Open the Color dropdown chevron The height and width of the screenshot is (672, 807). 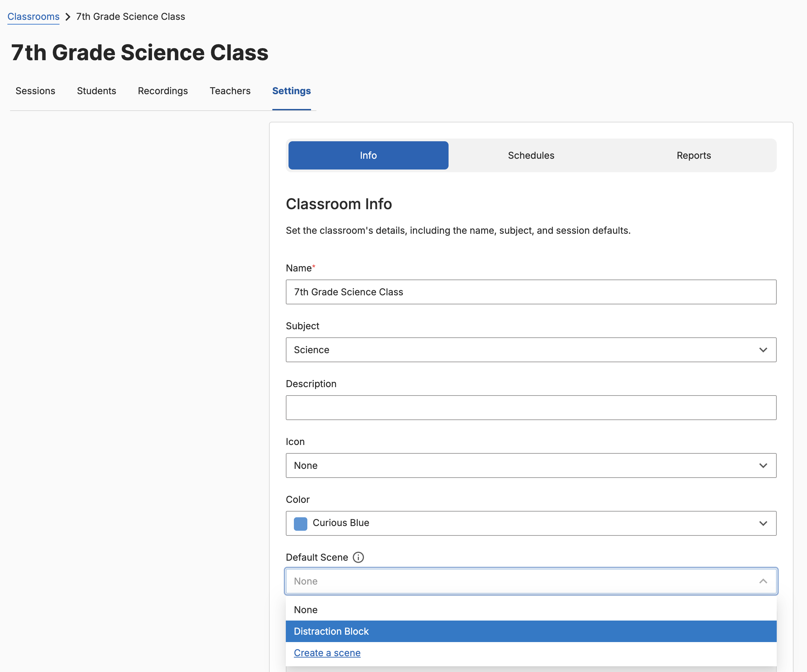click(x=763, y=523)
